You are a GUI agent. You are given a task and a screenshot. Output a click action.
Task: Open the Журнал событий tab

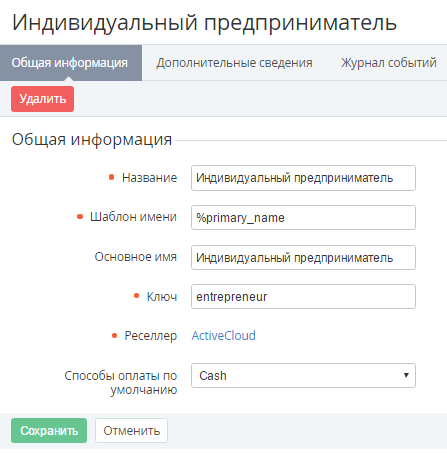[389, 63]
